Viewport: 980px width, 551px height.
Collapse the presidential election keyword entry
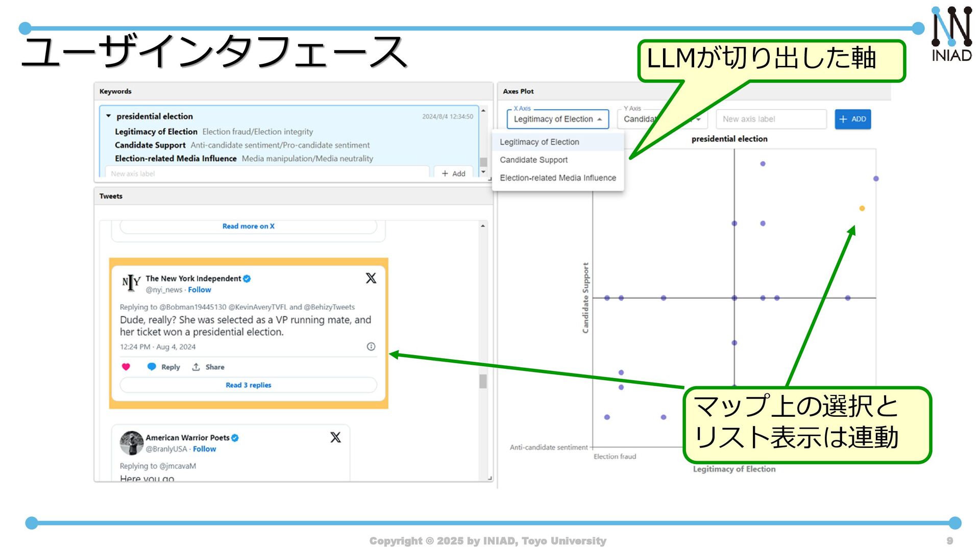[x=108, y=116]
